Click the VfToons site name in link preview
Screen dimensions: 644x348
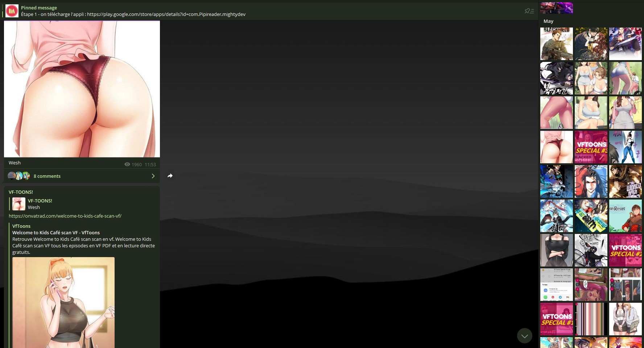tap(21, 226)
